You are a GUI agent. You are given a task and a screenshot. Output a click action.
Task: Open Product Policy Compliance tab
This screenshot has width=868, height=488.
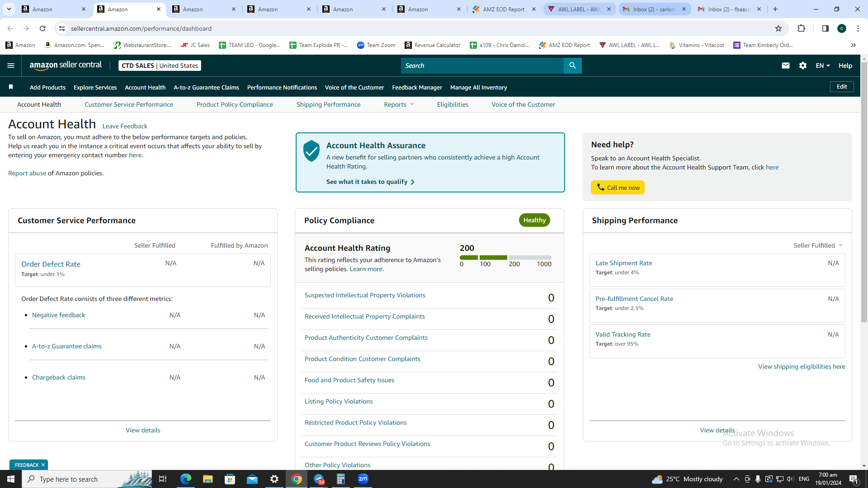(x=235, y=104)
